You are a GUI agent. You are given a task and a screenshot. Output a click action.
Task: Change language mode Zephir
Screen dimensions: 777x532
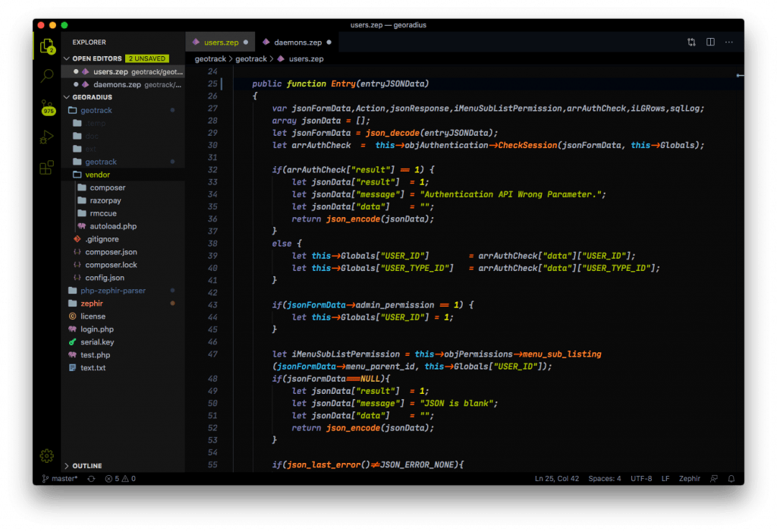click(x=689, y=478)
